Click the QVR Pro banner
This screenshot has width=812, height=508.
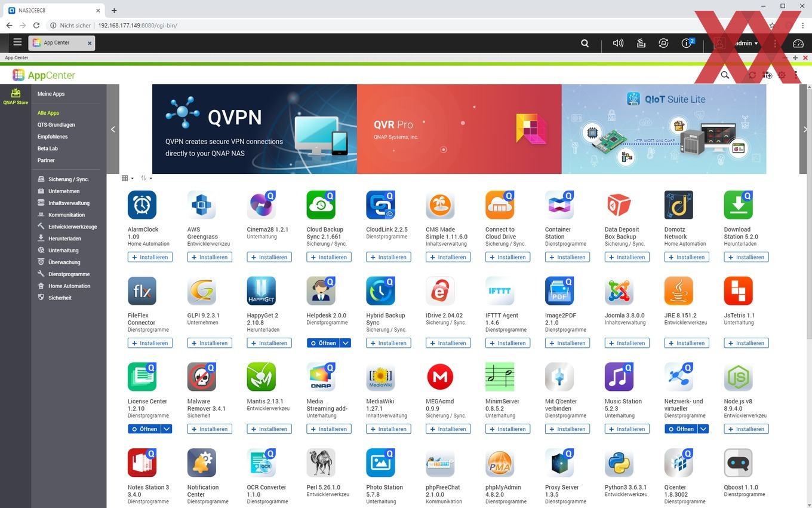[x=459, y=129]
